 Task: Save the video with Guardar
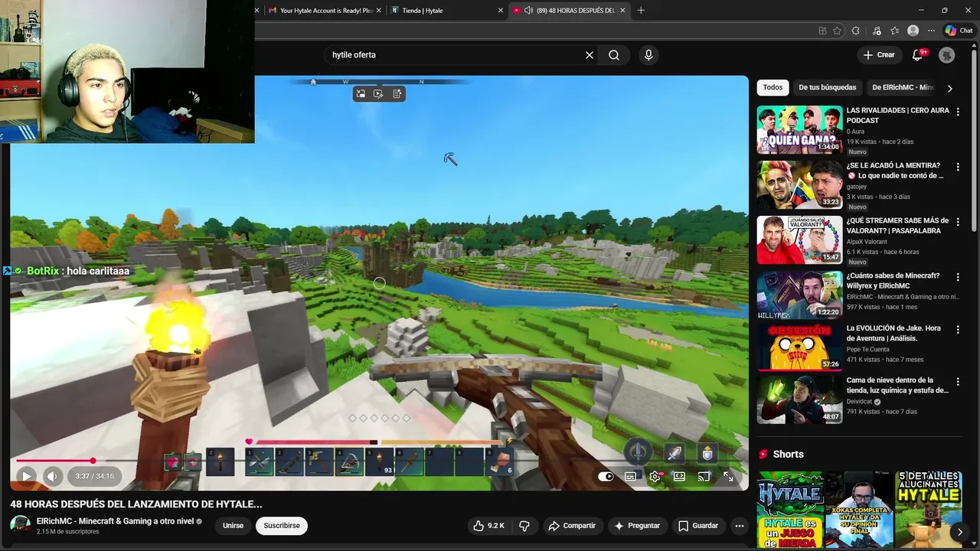[698, 526]
